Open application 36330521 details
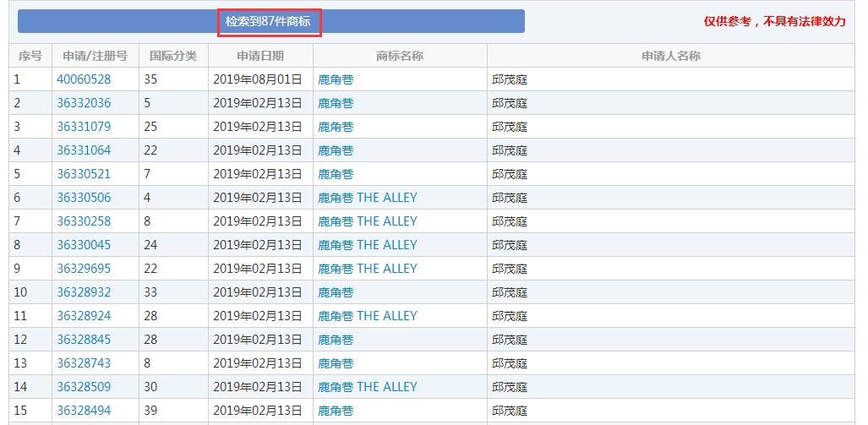This screenshot has width=868, height=425. tap(84, 174)
